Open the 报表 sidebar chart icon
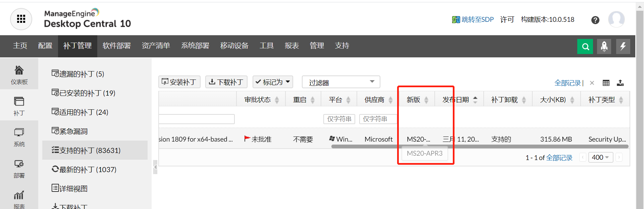This screenshot has height=209, width=644. (19, 199)
